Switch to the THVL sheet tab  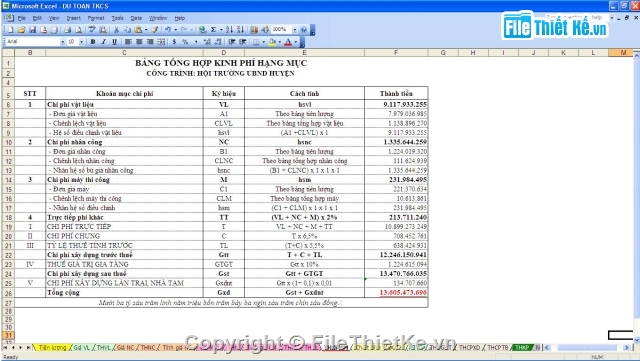tap(103, 348)
